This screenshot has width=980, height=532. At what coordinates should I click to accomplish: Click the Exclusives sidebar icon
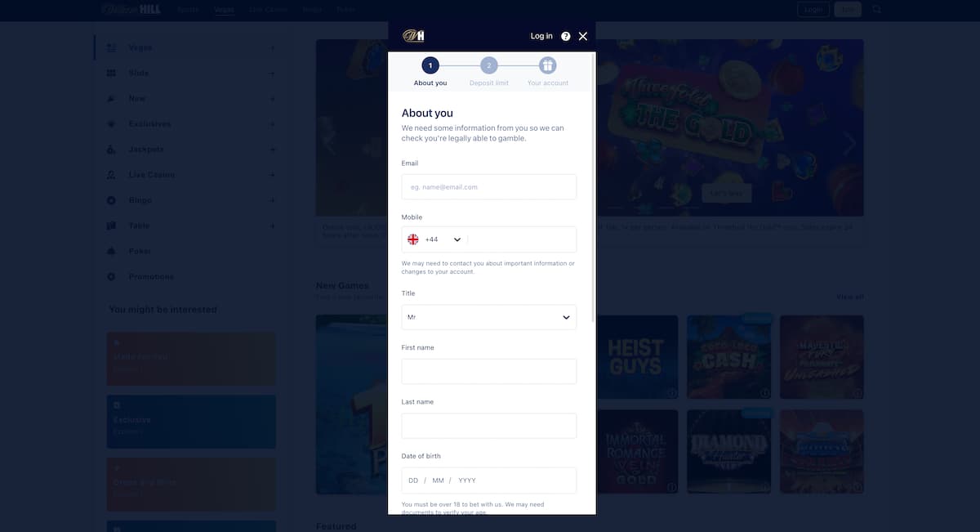(111, 124)
